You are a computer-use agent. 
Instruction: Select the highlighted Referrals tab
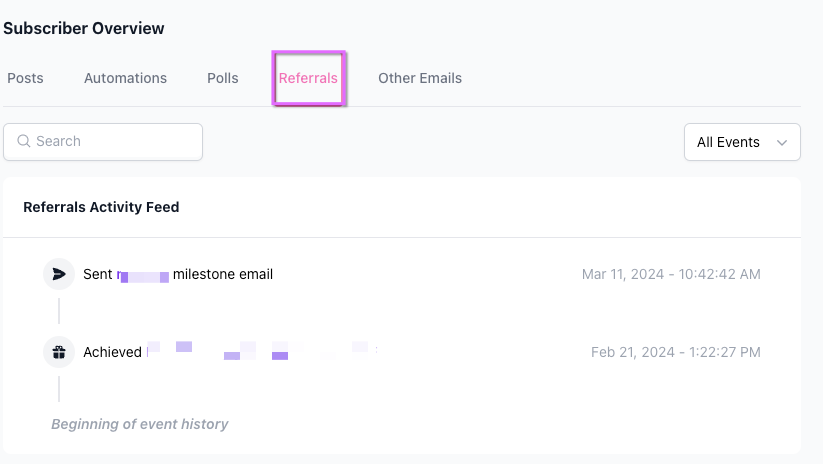(x=308, y=78)
